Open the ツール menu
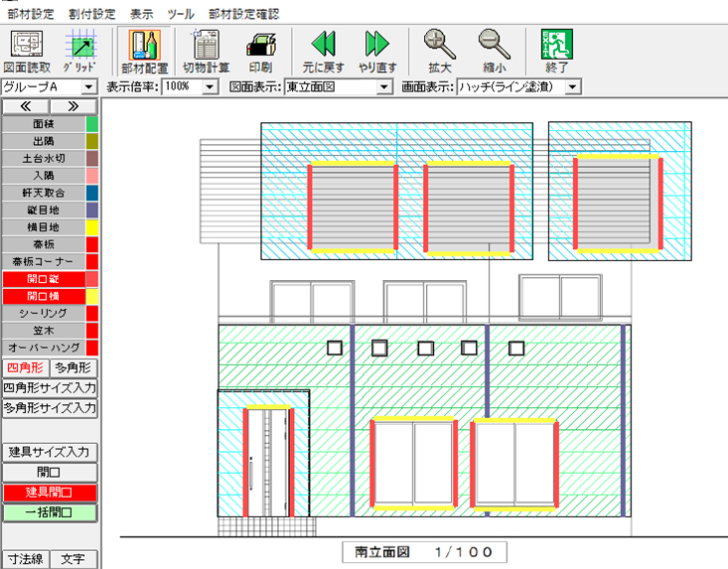The image size is (728, 569). 181,14
